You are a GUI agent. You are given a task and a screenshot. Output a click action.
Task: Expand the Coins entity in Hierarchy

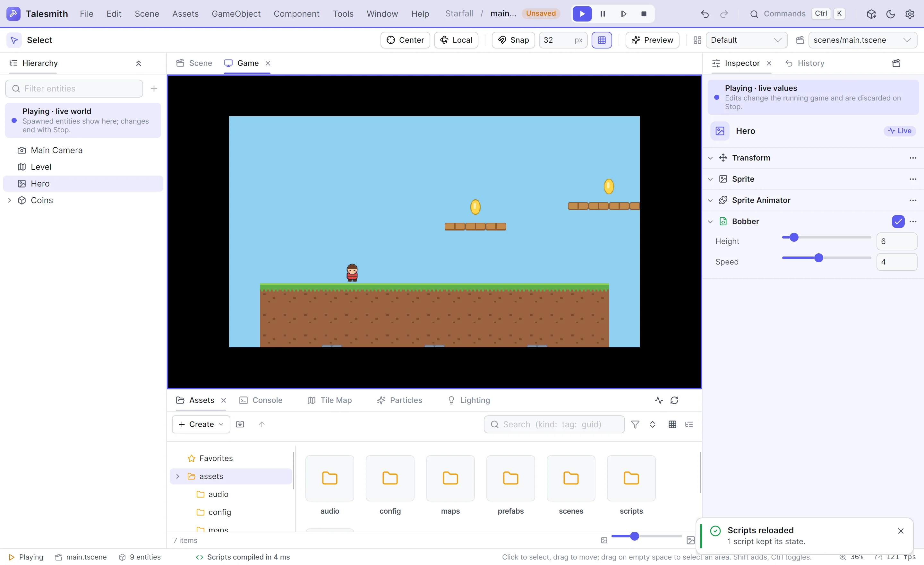(10, 200)
